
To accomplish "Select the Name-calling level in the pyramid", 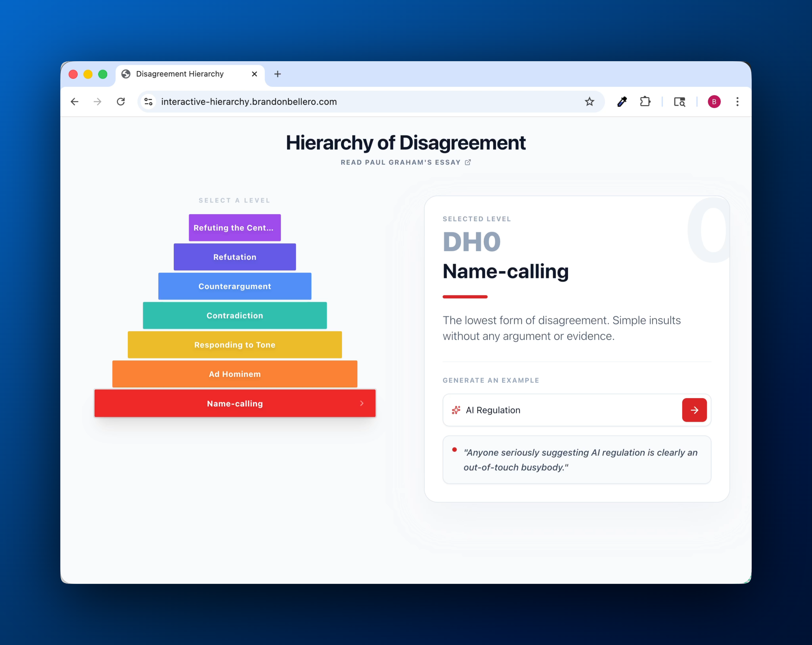I will click(x=235, y=403).
